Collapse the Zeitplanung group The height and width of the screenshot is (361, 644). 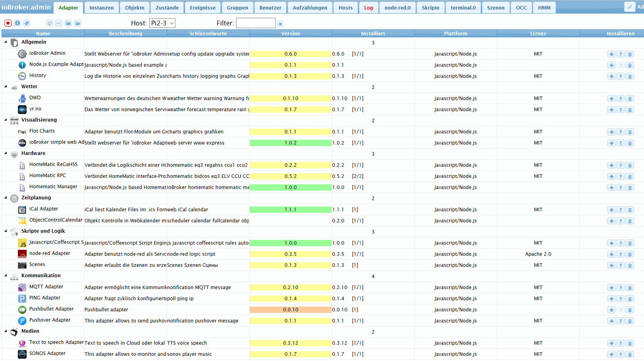[6, 198]
